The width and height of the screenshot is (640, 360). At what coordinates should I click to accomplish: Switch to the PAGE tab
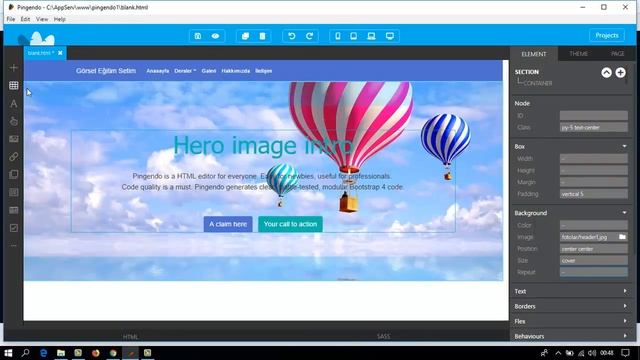[618, 54]
